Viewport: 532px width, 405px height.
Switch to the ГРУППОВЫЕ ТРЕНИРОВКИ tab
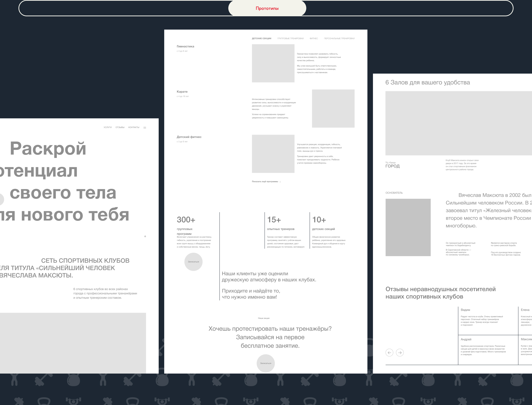click(x=290, y=39)
